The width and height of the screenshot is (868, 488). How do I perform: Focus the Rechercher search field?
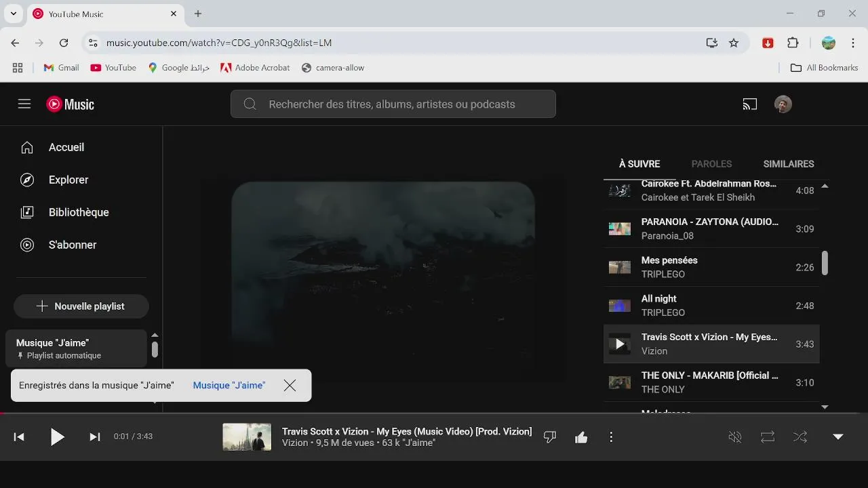pyautogui.click(x=393, y=104)
